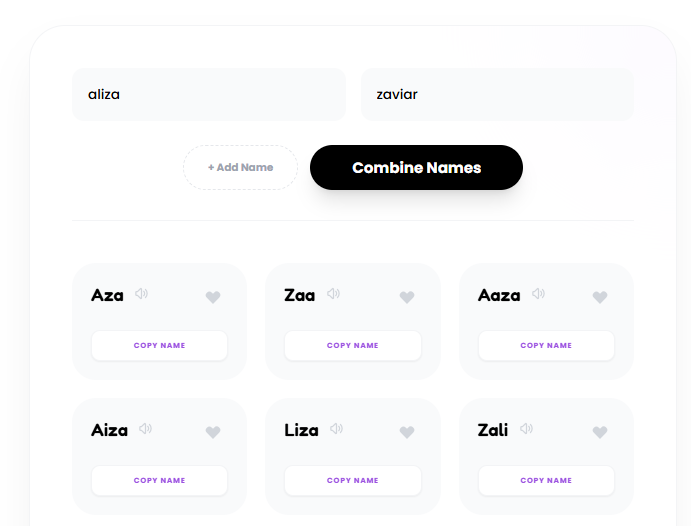Play pronunciation audio for Aza
Screen dimensions: 691x526
pos(142,294)
